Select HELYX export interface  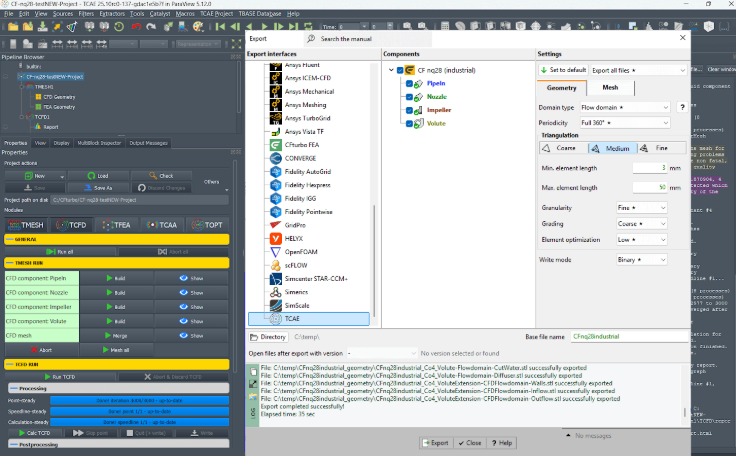[x=294, y=239]
